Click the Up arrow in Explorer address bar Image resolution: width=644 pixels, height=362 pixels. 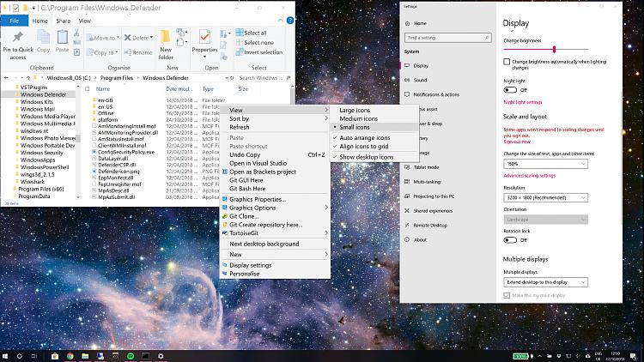pyautogui.click(x=28, y=77)
